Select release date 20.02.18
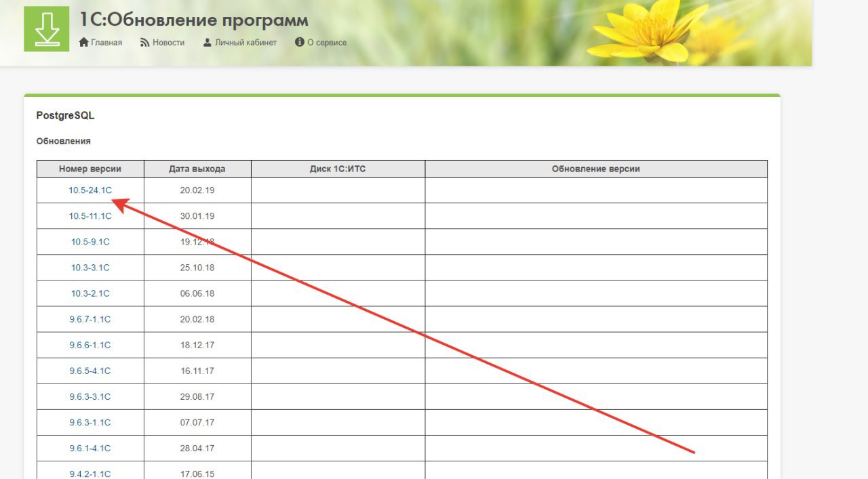 click(197, 319)
